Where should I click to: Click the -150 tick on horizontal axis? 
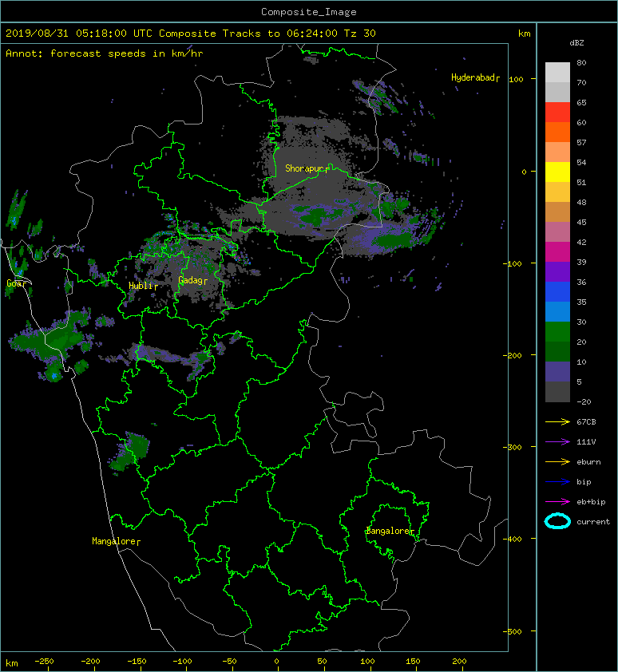(137, 662)
